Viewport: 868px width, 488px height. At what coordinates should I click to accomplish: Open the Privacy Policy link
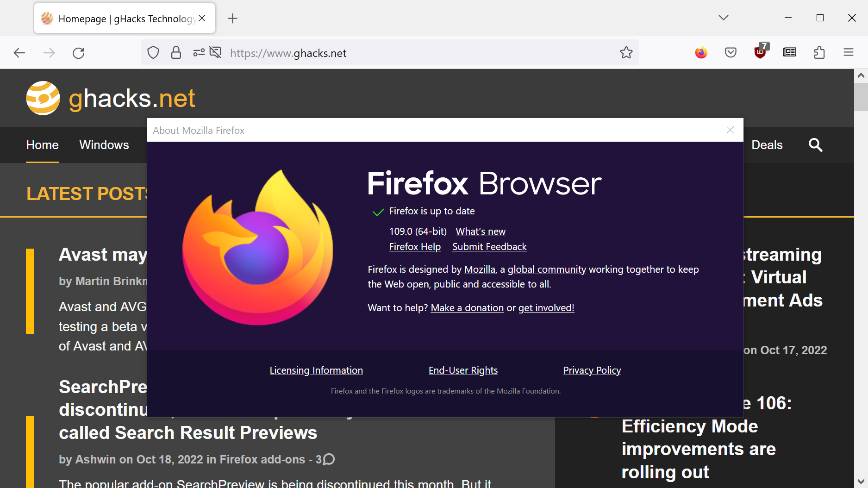click(x=592, y=370)
